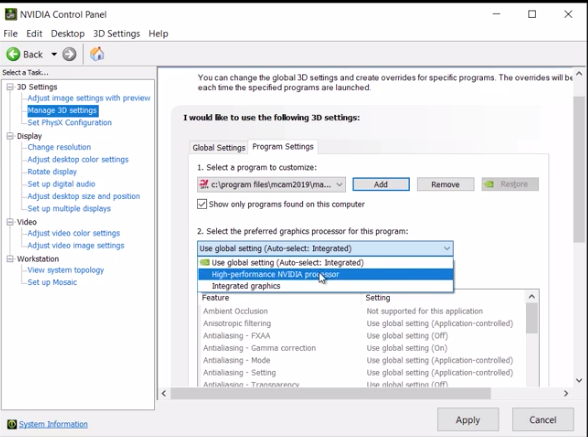The height and width of the screenshot is (437, 588).
Task: Click the System Information icon
Action: click(12, 424)
